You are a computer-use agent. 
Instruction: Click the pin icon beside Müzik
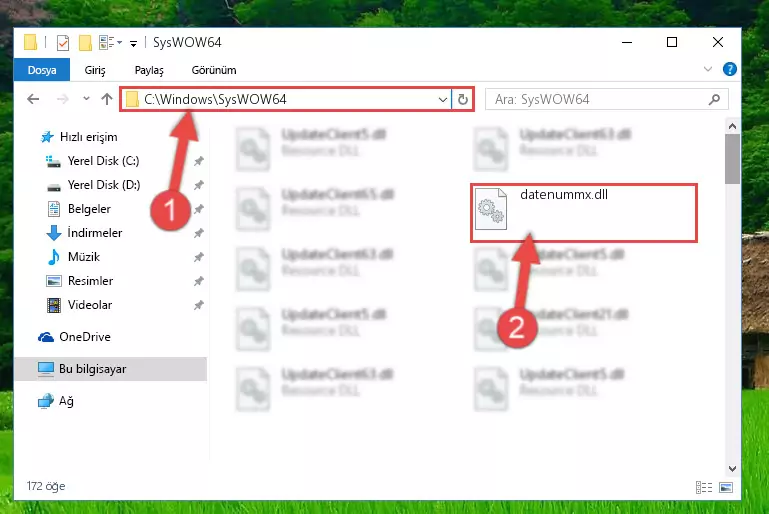pyautogui.click(x=199, y=257)
